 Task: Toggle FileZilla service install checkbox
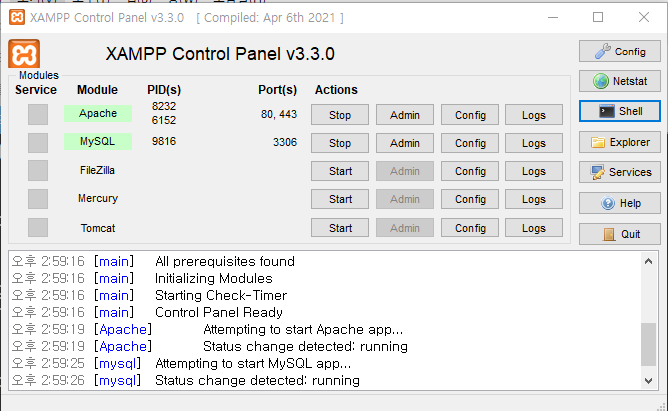tap(38, 170)
